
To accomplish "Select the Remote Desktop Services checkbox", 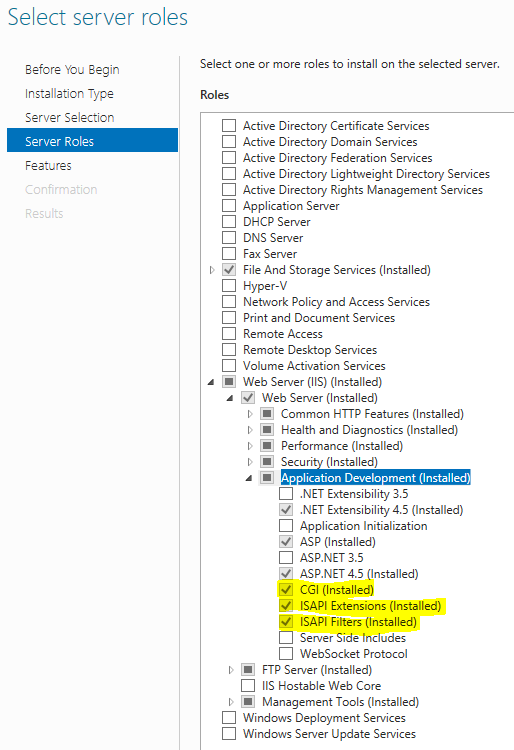I will pyautogui.click(x=229, y=350).
